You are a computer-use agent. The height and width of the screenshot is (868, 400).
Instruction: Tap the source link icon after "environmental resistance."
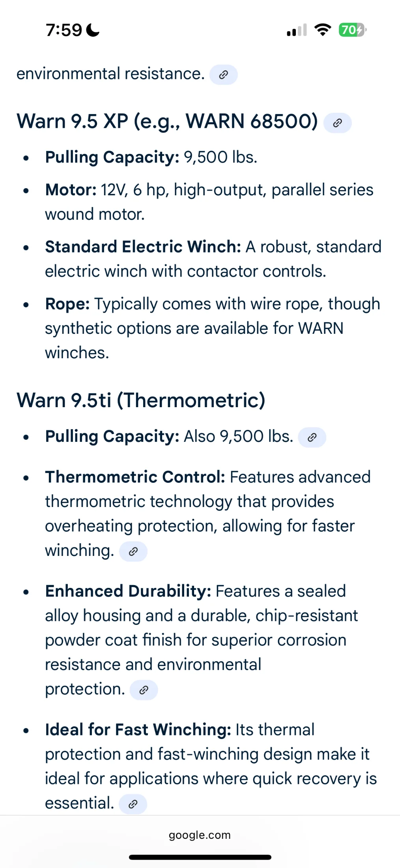(223, 75)
